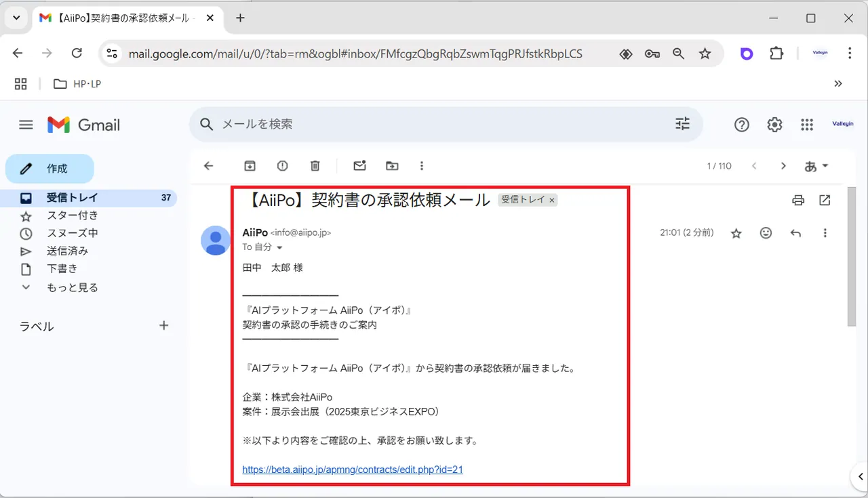Open Gmail support help icon
This screenshot has width=868, height=498.
742,125
